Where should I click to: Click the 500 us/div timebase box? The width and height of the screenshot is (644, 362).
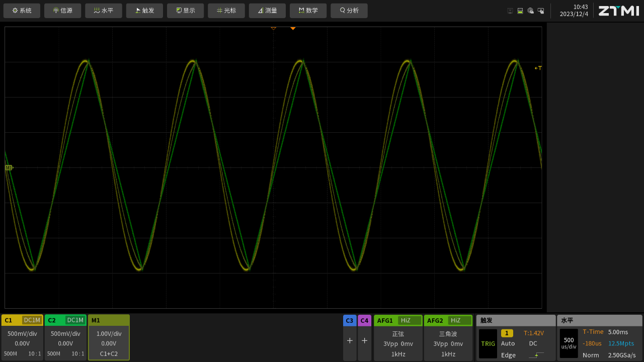(569, 343)
